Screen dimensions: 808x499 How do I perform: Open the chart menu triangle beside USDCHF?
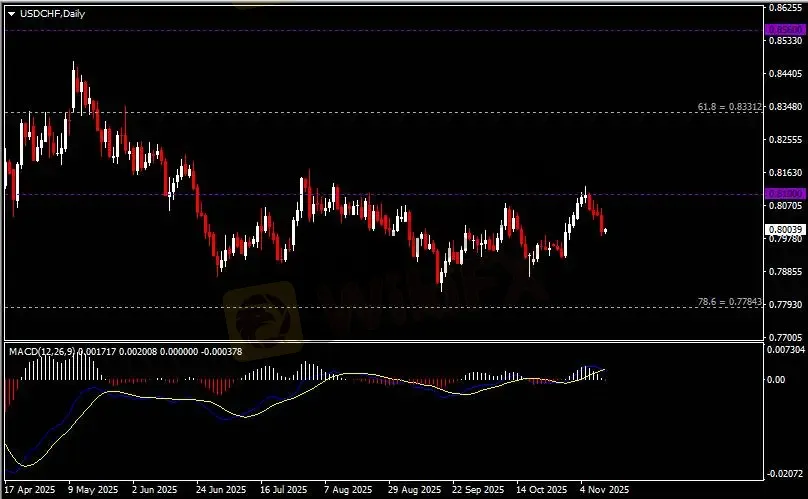11,14
